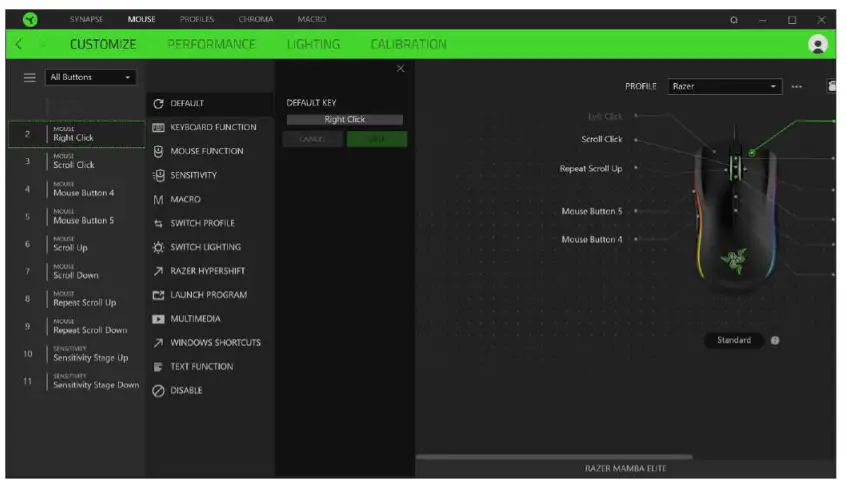Open the user account avatar
The width and height of the screenshot is (847, 485).
[817, 44]
